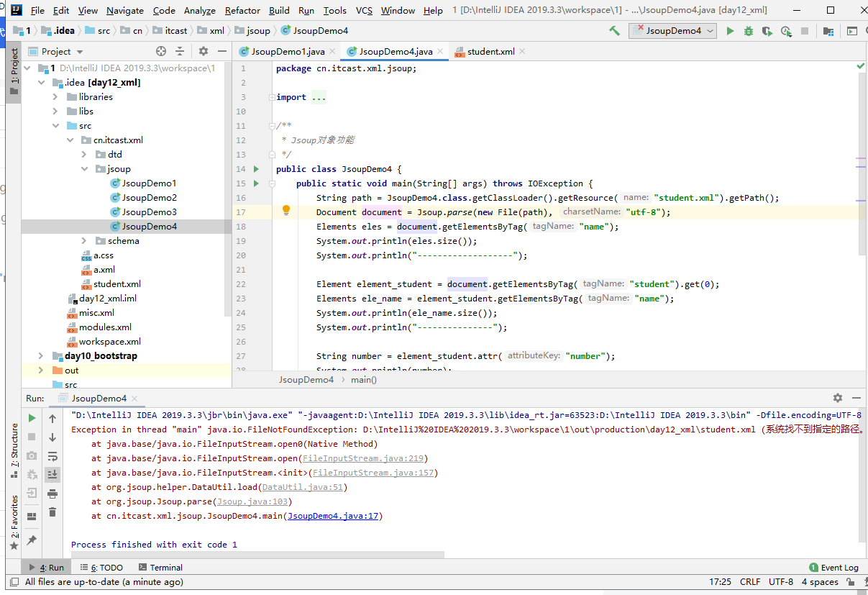The image size is (868, 595).
Task: Click the Run with Profiler icon
Action: (x=786, y=31)
